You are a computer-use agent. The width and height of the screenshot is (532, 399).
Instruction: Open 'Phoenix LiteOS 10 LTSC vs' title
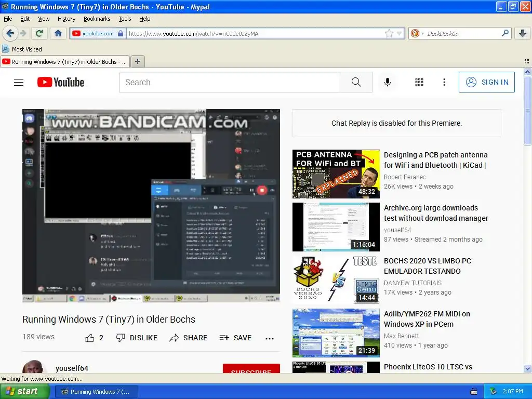tap(428, 367)
